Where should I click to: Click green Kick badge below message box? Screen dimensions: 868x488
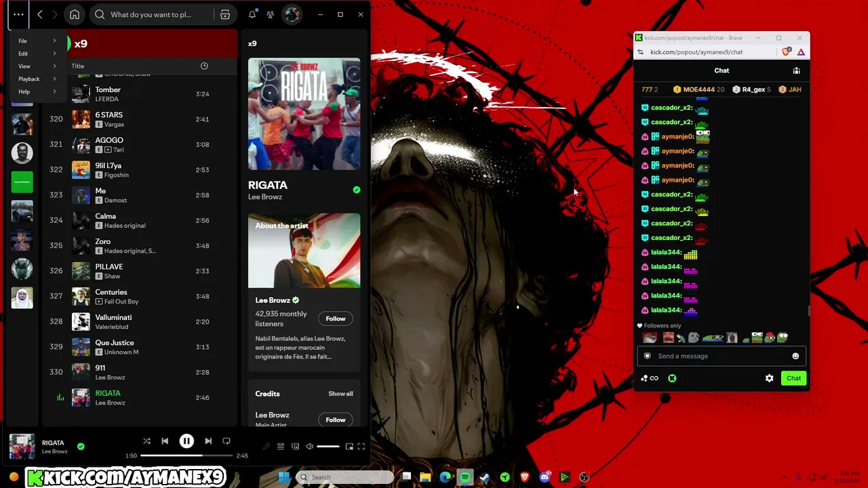click(672, 378)
